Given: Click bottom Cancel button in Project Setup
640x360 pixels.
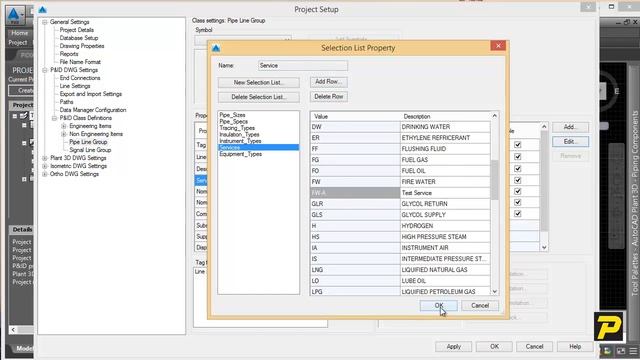Looking at the screenshot, I should [534, 347].
